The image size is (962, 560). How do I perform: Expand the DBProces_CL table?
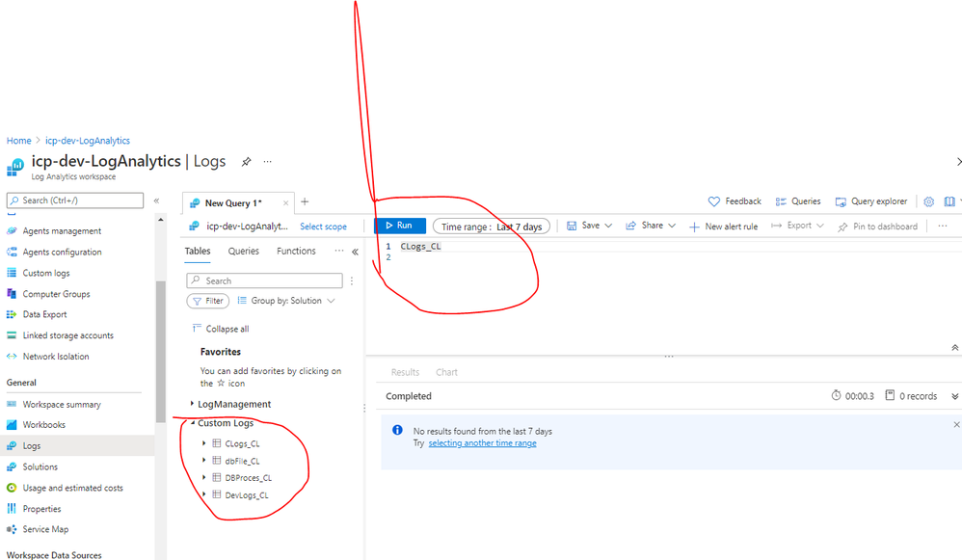[x=203, y=477]
